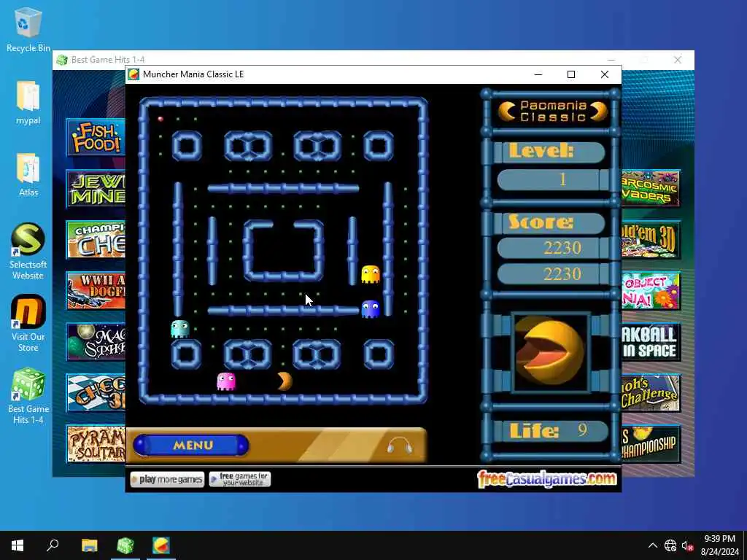Launch Pyramid Solitaire tile in Best Game Hits
This screenshot has width=747, height=560.
[x=96, y=444]
